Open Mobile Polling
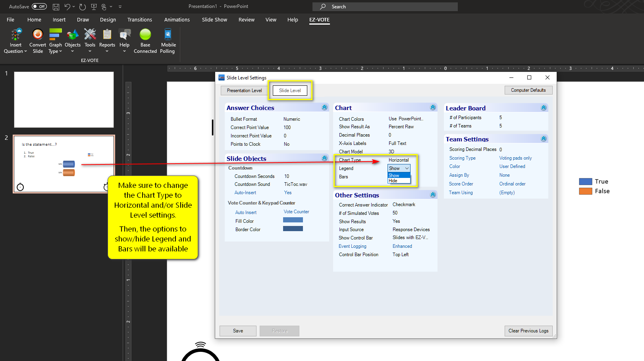Image resolution: width=644 pixels, height=361 pixels. pos(168,41)
